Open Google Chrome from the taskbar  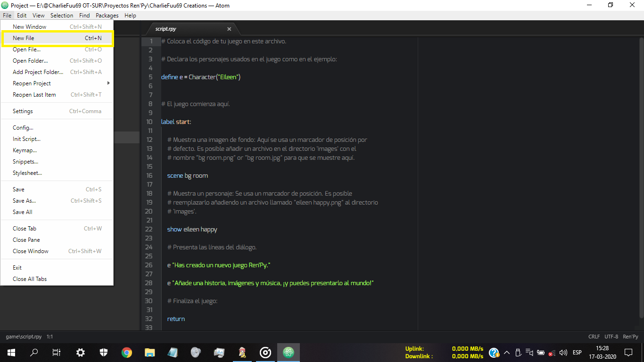(126, 353)
